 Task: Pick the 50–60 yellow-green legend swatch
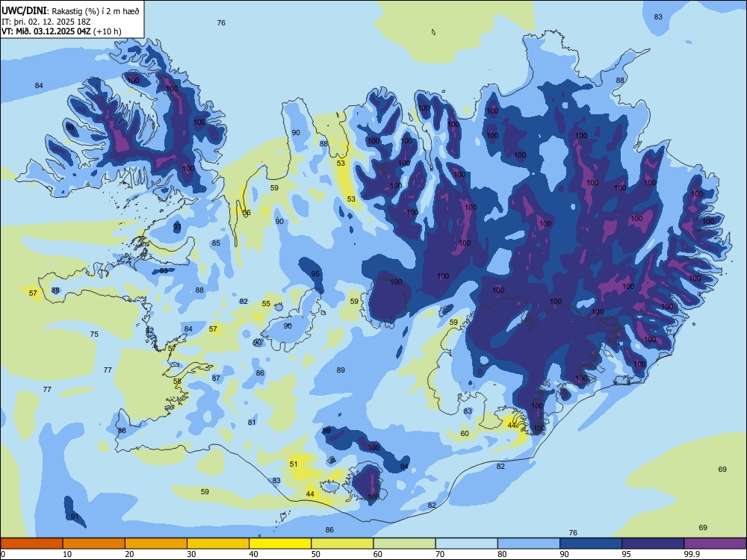pos(343,544)
